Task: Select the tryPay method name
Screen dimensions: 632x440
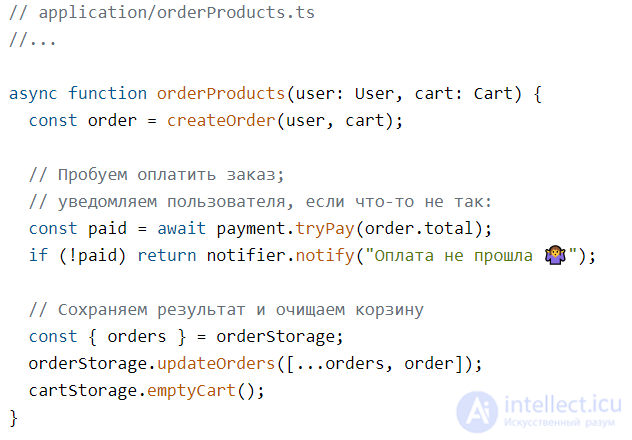Action: [x=324, y=228]
